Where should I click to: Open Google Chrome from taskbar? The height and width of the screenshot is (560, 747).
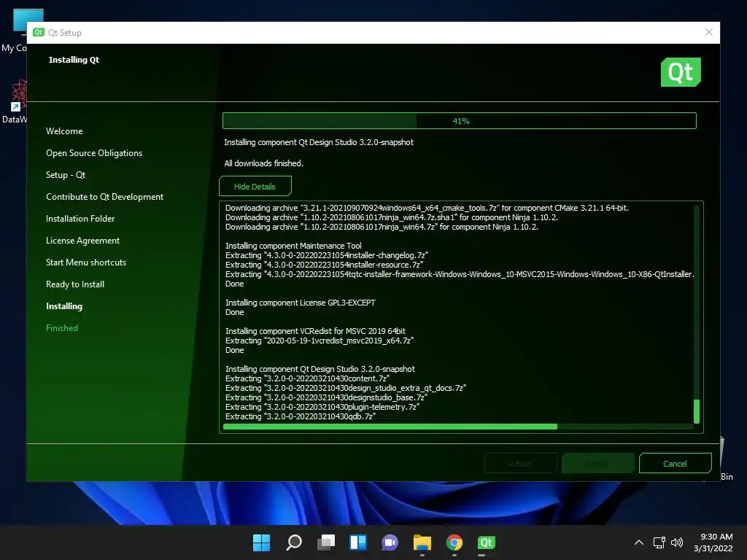pyautogui.click(x=454, y=542)
